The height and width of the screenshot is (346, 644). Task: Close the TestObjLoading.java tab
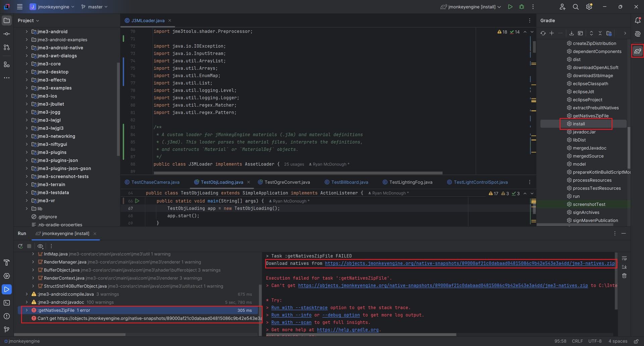pos(249,182)
